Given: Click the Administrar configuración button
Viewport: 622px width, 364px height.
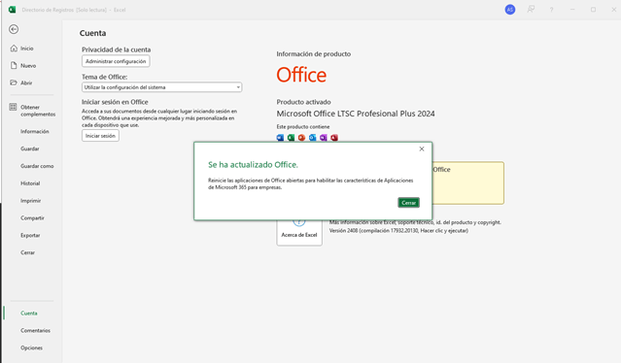Looking at the screenshot, I should point(116,61).
